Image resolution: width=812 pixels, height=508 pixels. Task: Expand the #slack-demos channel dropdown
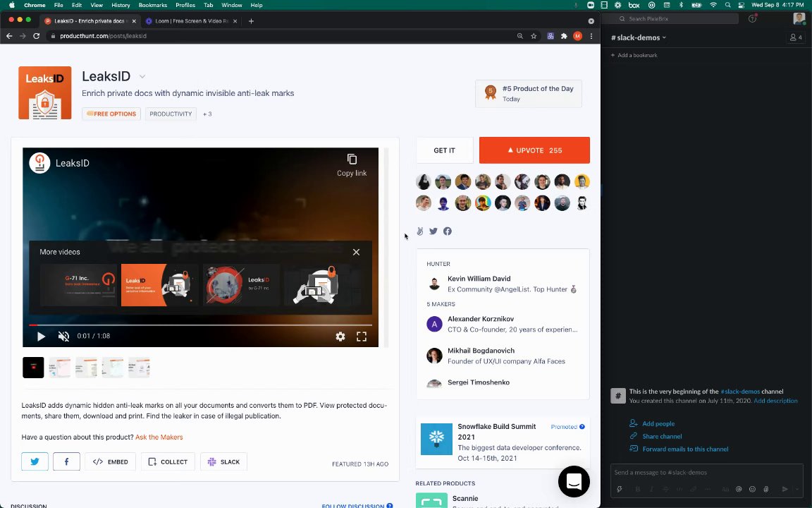[x=639, y=37]
